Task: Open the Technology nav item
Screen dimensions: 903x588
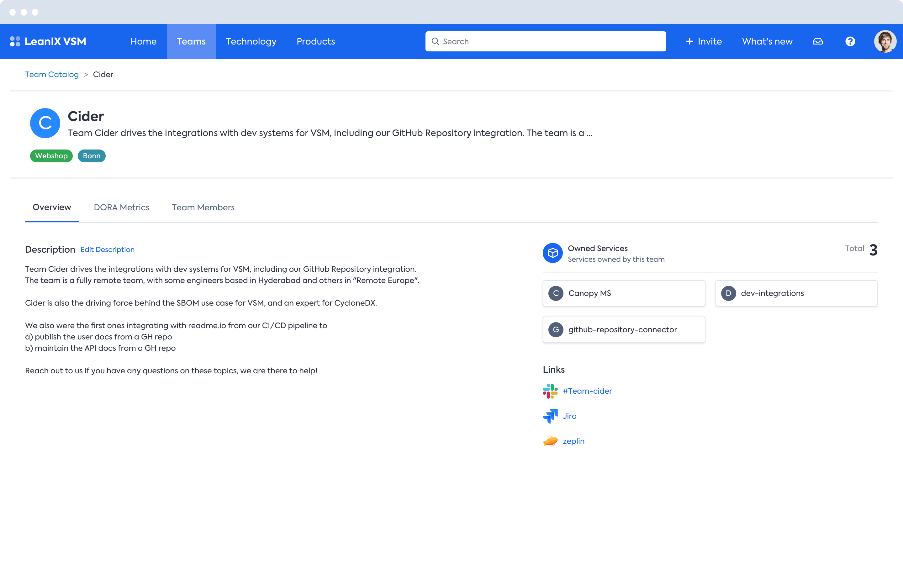Action: (251, 41)
